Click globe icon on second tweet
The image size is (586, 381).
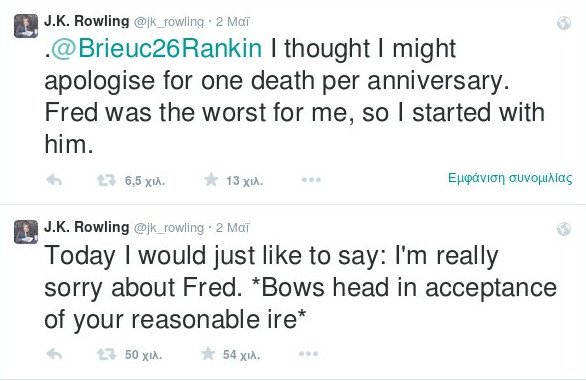pyautogui.click(x=564, y=229)
